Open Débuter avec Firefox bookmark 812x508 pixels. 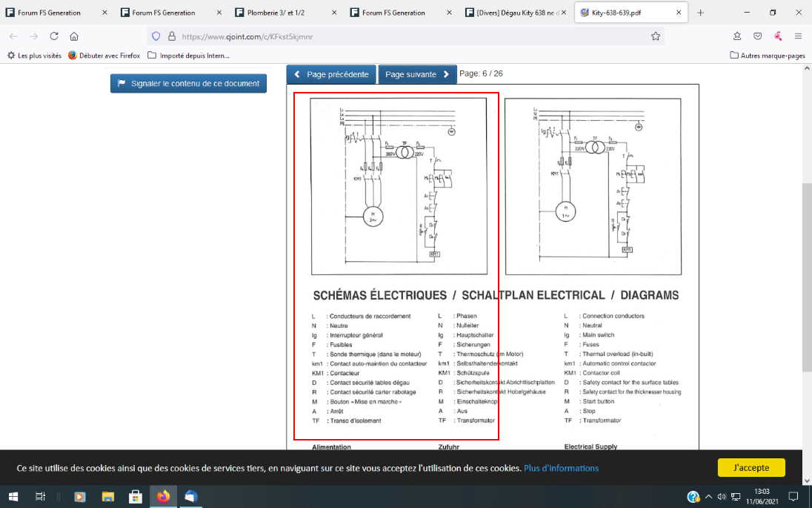coord(104,56)
